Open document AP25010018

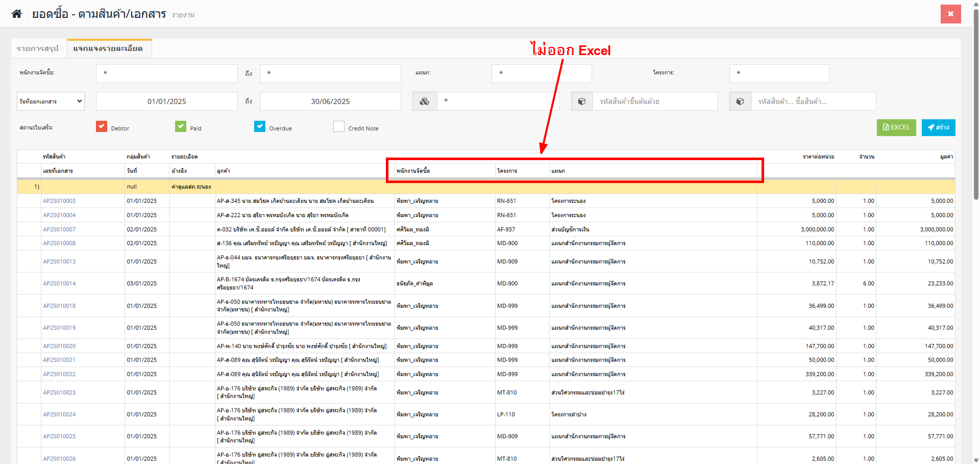tap(59, 306)
